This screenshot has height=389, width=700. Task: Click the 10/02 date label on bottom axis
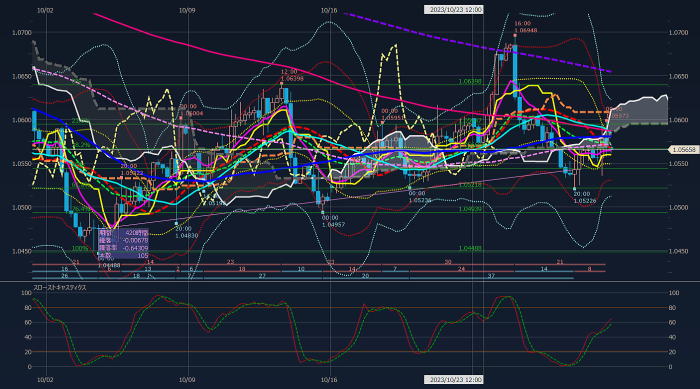pyautogui.click(x=45, y=380)
